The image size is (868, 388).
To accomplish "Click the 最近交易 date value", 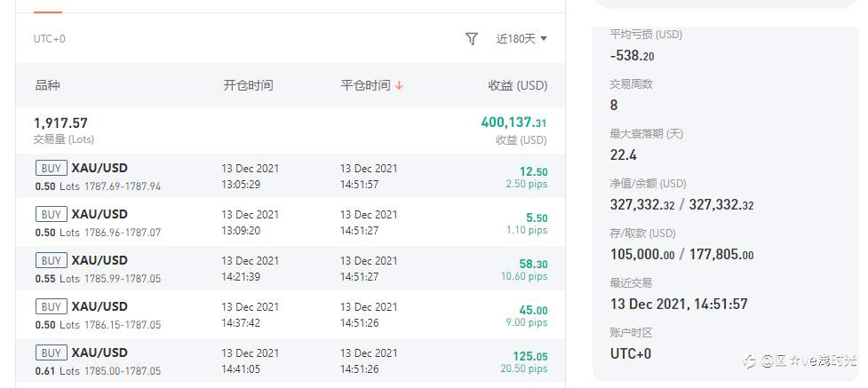I will pyautogui.click(x=679, y=304).
